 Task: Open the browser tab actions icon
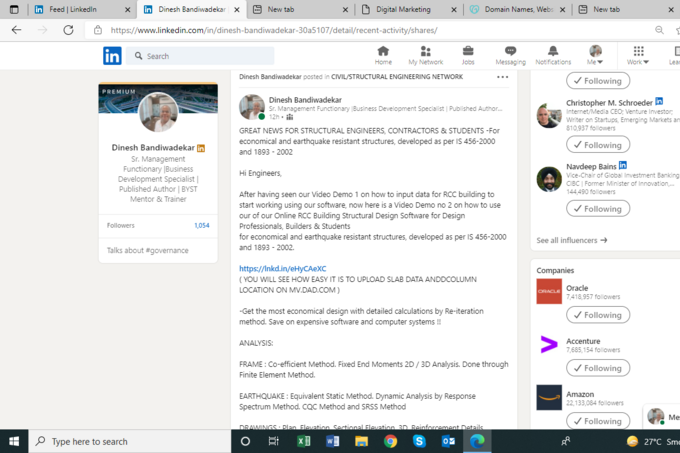point(14,9)
